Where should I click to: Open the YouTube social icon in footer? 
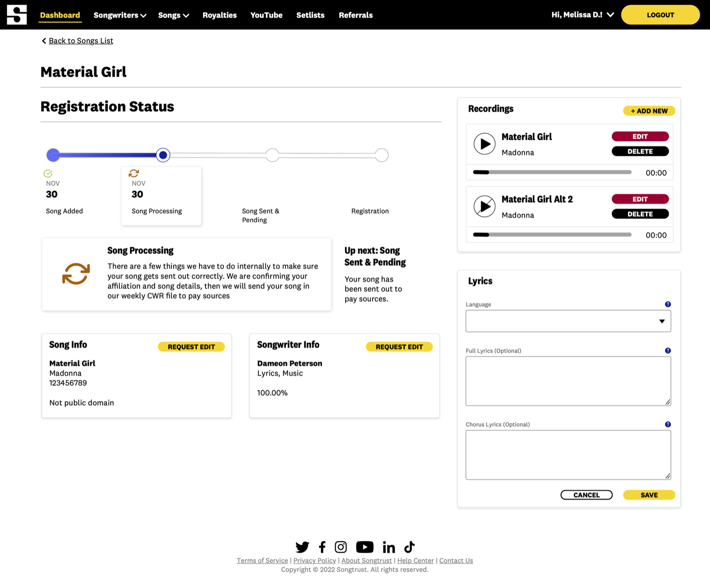[364, 547]
